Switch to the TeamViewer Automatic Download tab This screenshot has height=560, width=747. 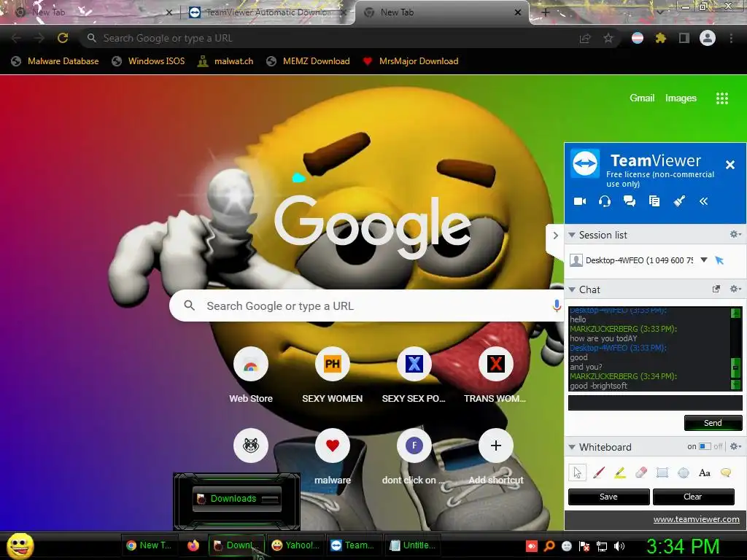(x=268, y=12)
